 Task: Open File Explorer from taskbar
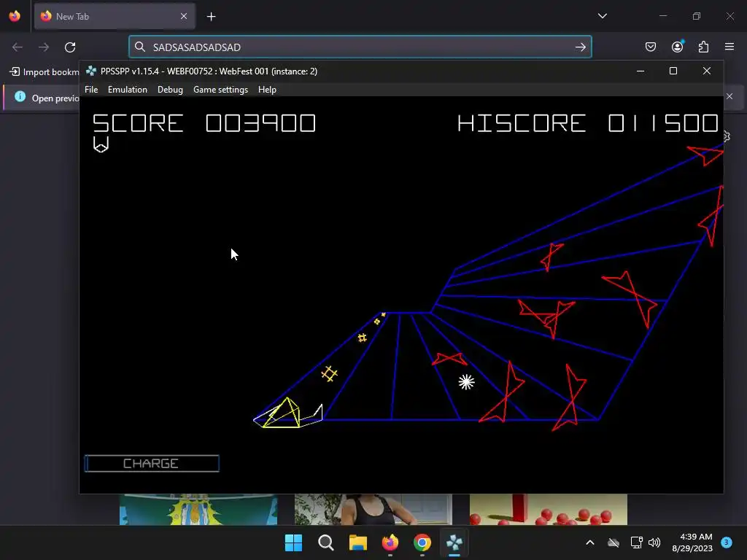coord(357,542)
